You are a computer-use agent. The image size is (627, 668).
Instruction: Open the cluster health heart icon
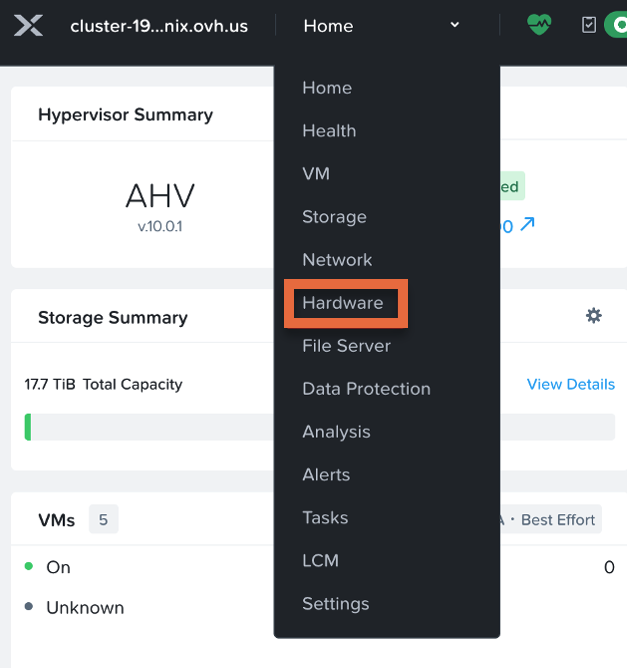coord(539,25)
